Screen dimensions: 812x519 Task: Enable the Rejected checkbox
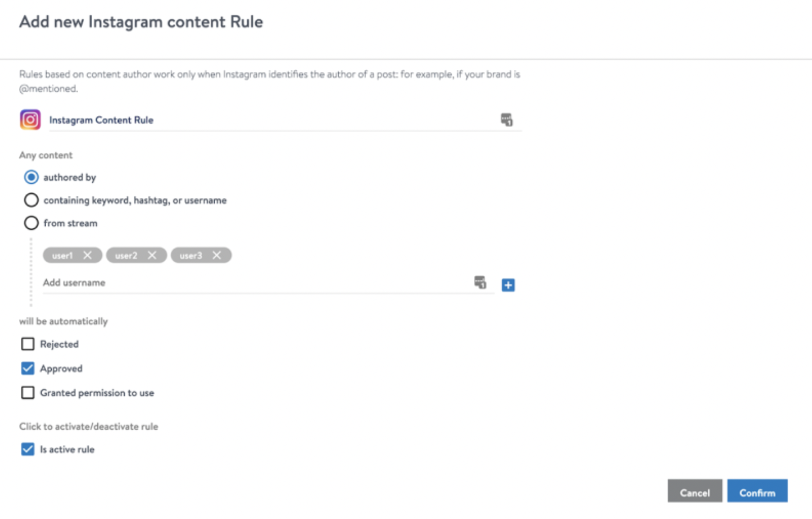tap(27, 344)
